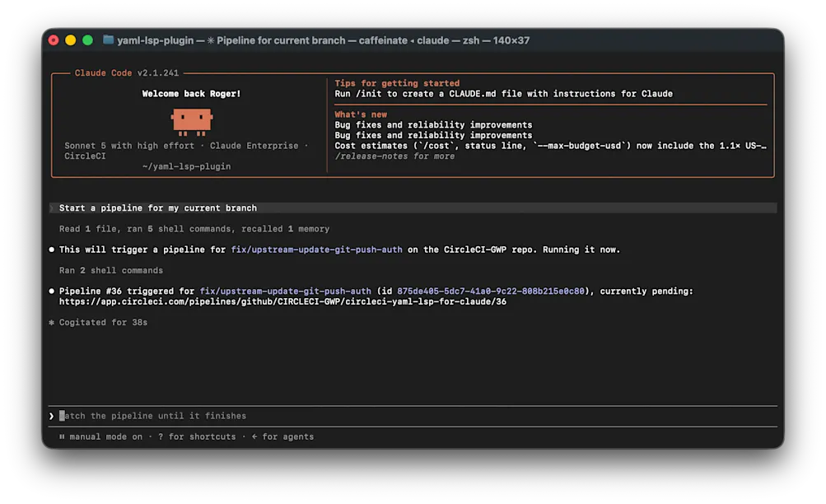Click 'Claude Code v2.1.241' version label

(127, 73)
